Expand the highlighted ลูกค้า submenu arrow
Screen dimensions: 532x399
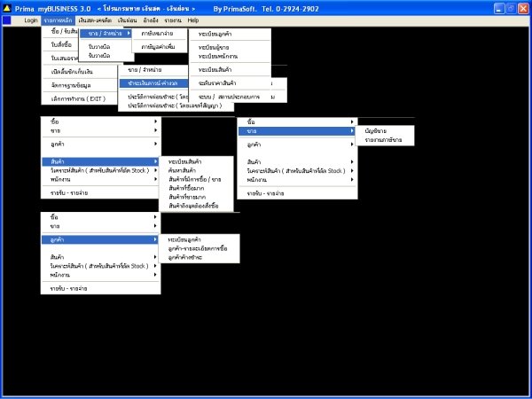[156, 239]
